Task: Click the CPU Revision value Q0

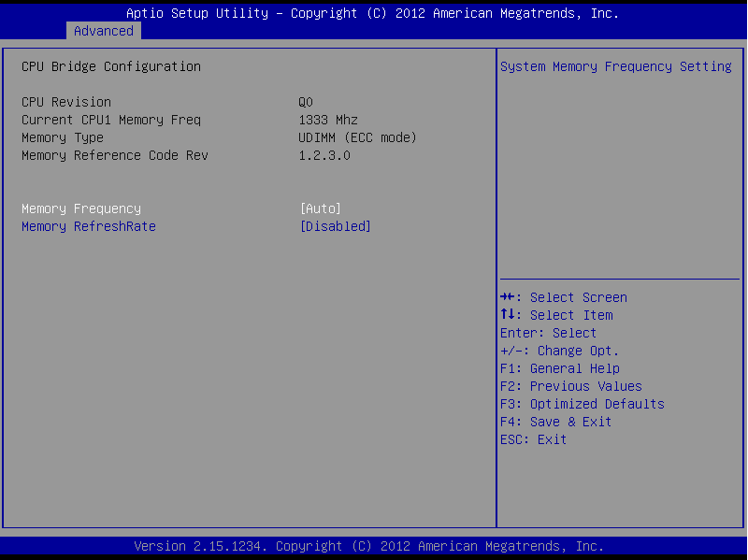Action: tap(306, 102)
